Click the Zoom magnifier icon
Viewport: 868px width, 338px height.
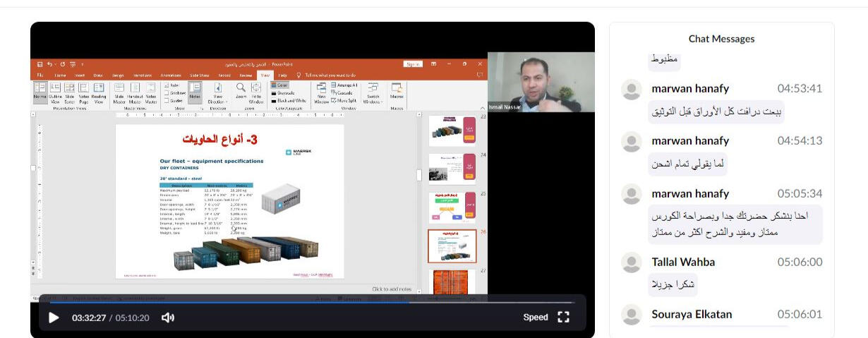point(241,91)
